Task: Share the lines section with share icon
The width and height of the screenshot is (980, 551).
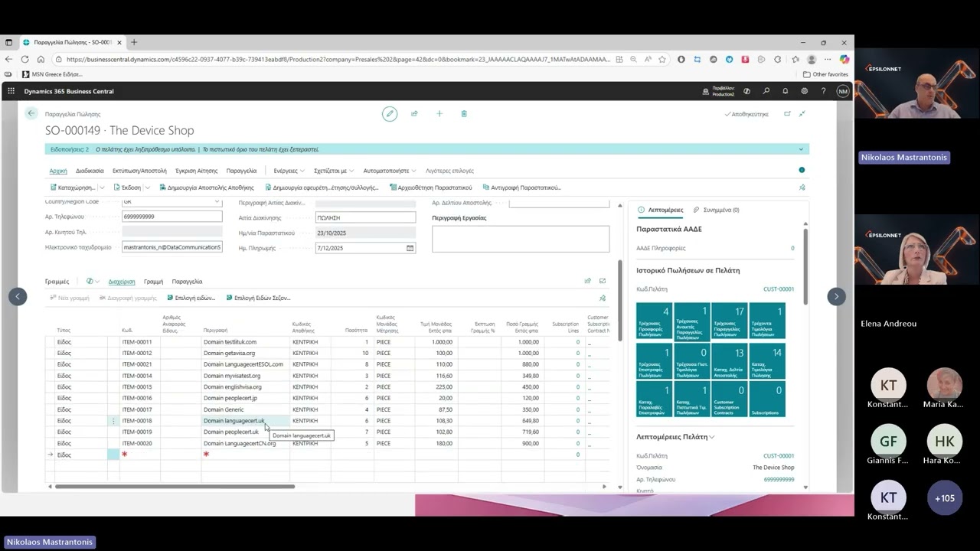Action: 588,282
